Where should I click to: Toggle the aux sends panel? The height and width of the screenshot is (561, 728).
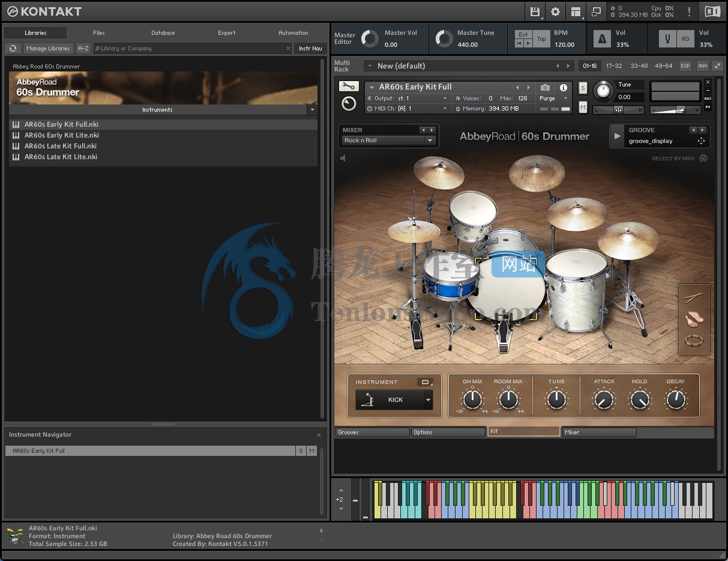pyautogui.click(x=702, y=66)
